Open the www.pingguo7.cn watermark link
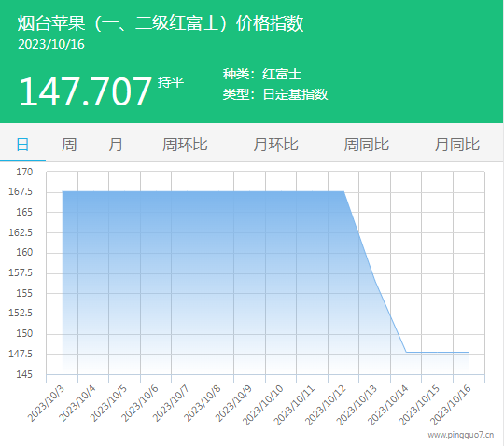Screen dimensions: 504x446 (x=461, y=435)
